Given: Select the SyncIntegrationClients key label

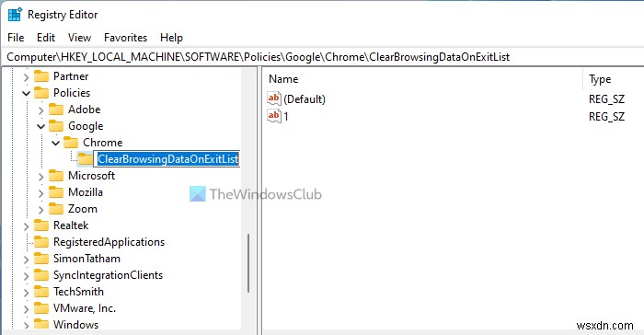Looking at the screenshot, I should point(108,275).
